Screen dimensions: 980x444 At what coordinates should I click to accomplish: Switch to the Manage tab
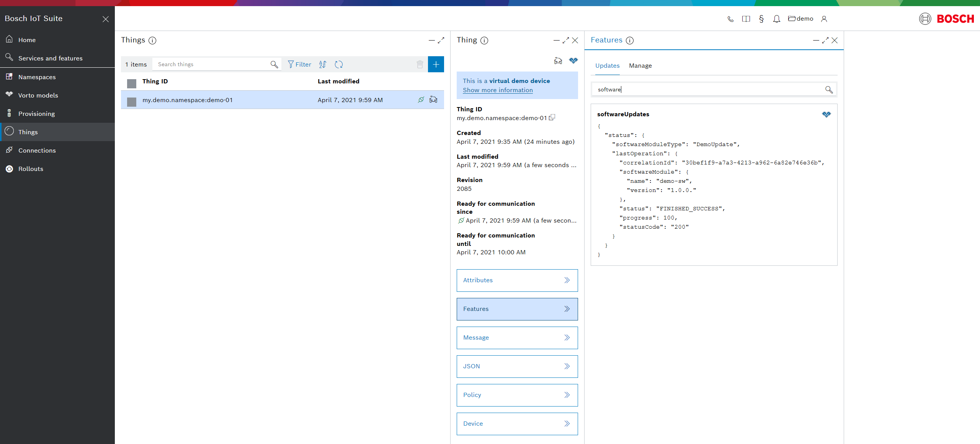coord(640,66)
